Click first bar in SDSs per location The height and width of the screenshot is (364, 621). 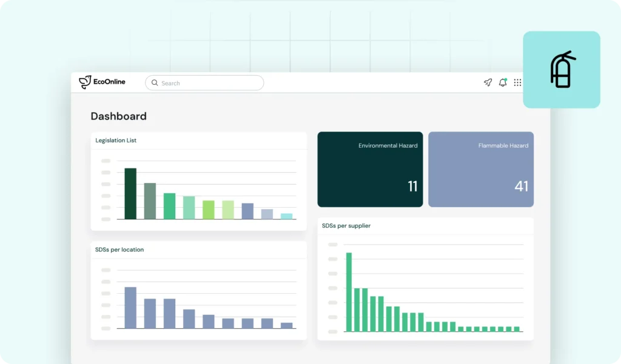(x=130, y=308)
